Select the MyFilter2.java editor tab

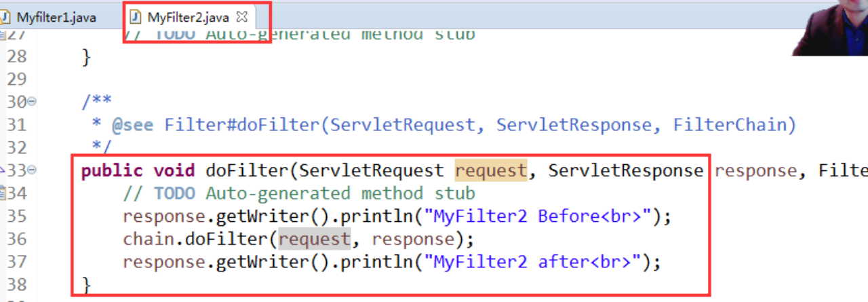click(x=188, y=17)
